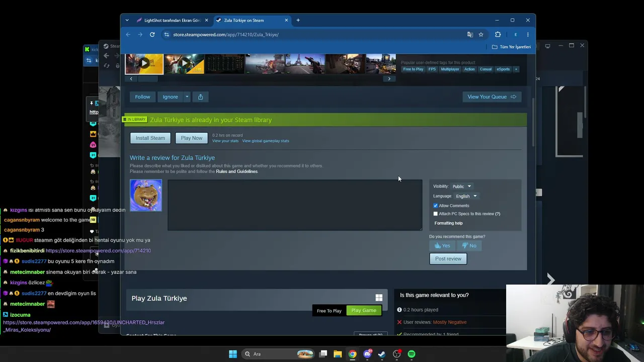Open the Chrome profile avatar
Screen dimensions: 644x362
tap(515, 35)
